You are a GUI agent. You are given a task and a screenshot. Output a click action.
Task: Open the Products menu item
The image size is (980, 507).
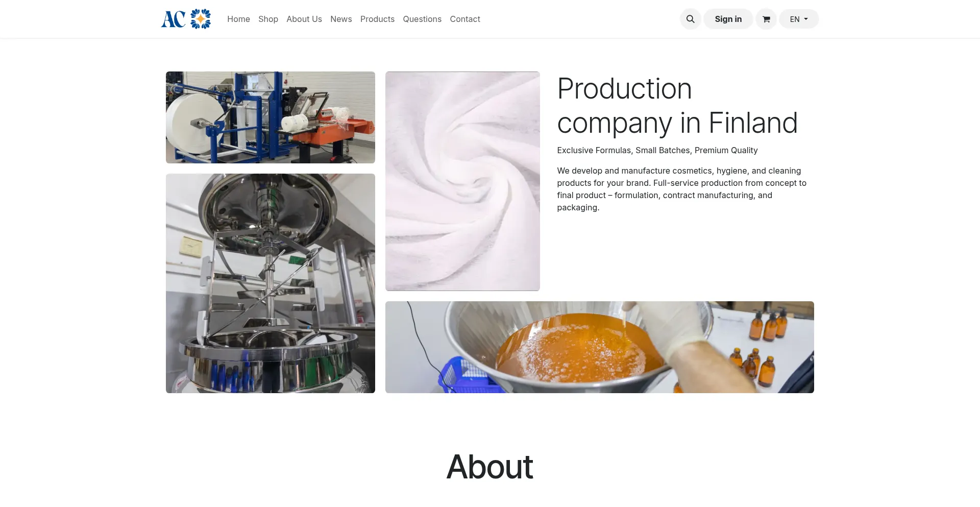(377, 19)
